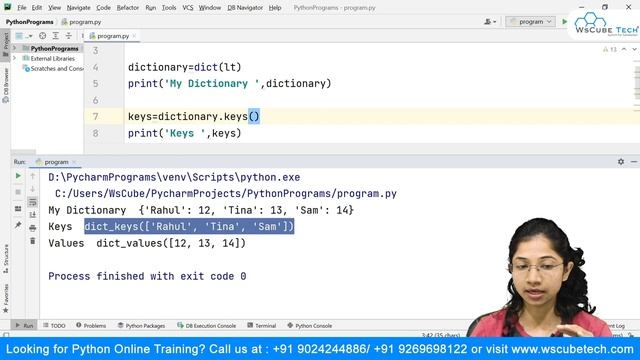This screenshot has height=360, width=640.
Task: Click the warnings indicator in editor corner
Action: click(610, 49)
